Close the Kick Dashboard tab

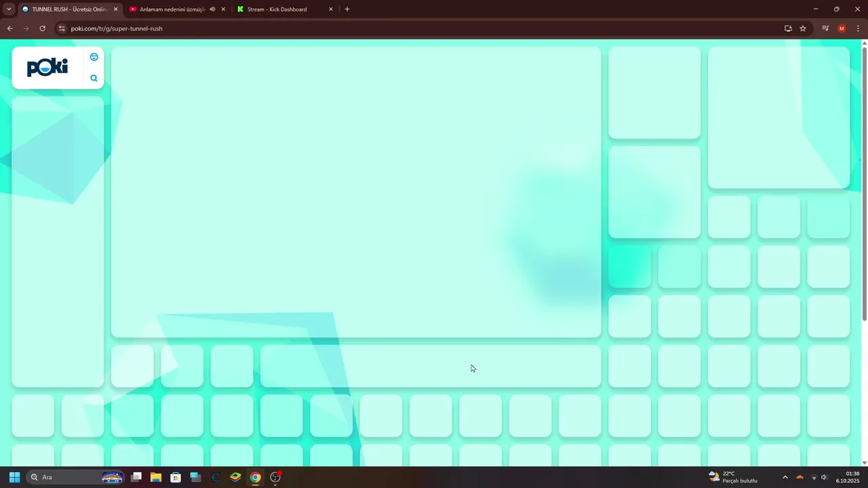331,9
